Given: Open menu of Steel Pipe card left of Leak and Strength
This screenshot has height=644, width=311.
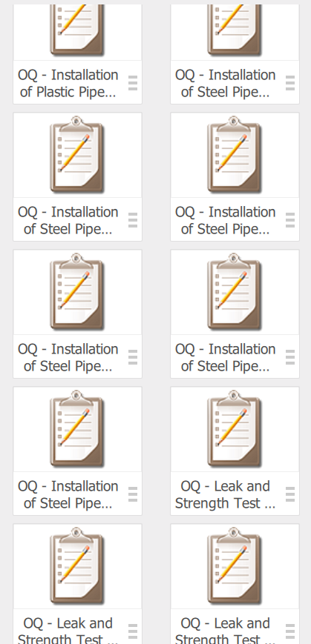Looking at the screenshot, I should click(132, 494).
